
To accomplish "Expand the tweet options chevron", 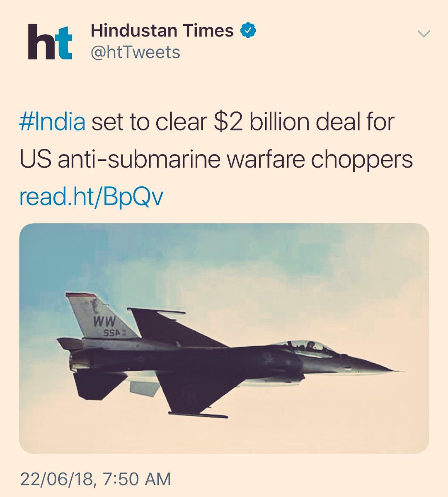I will click(424, 34).
